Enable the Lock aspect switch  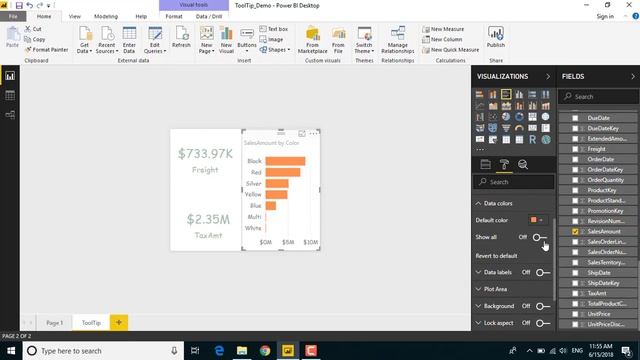pos(543,323)
